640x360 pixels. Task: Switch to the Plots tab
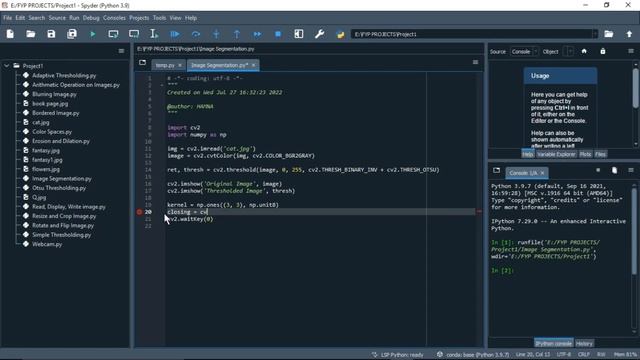(x=585, y=154)
